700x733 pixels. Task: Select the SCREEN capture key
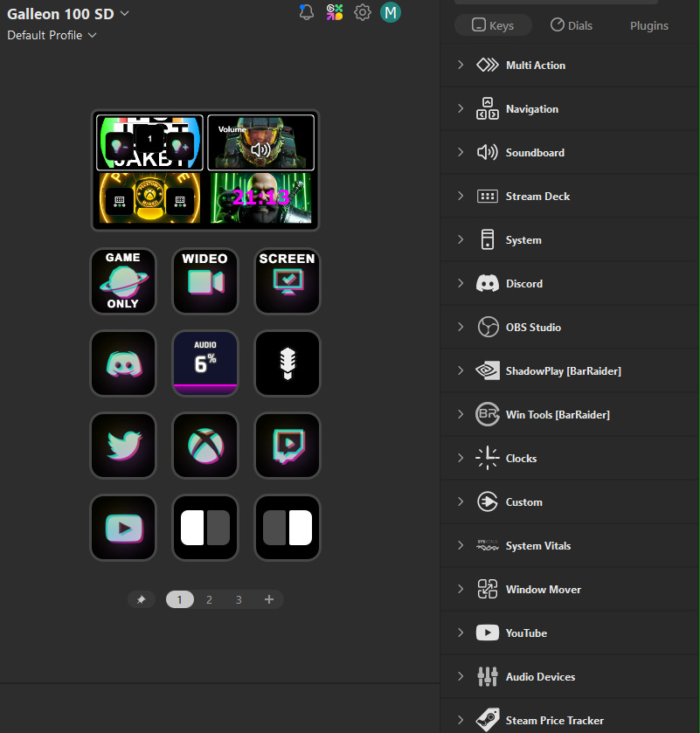pyautogui.click(x=288, y=280)
